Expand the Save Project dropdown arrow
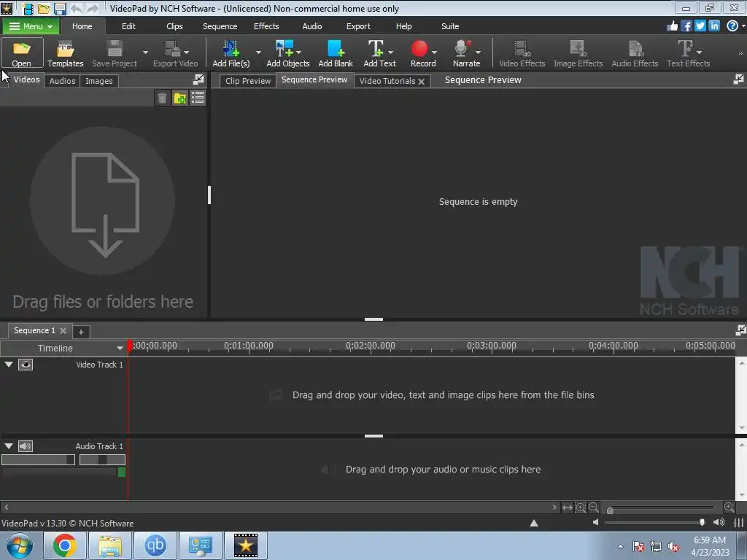This screenshot has width=747, height=560. (145, 52)
